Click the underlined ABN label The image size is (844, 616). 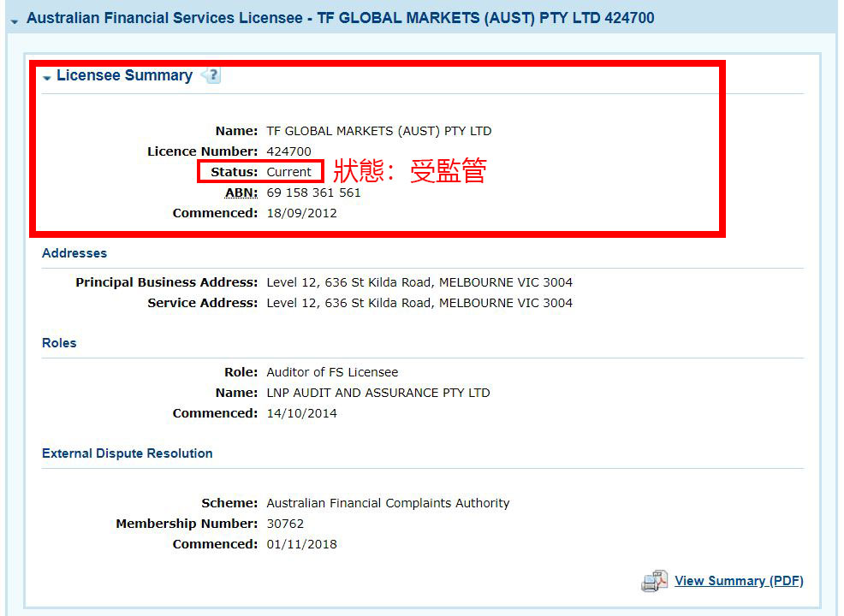click(x=241, y=192)
